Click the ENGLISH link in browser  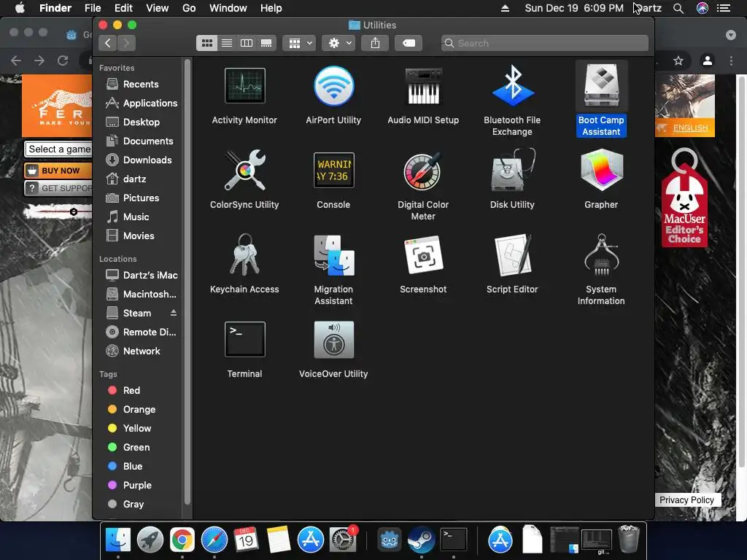pyautogui.click(x=690, y=128)
